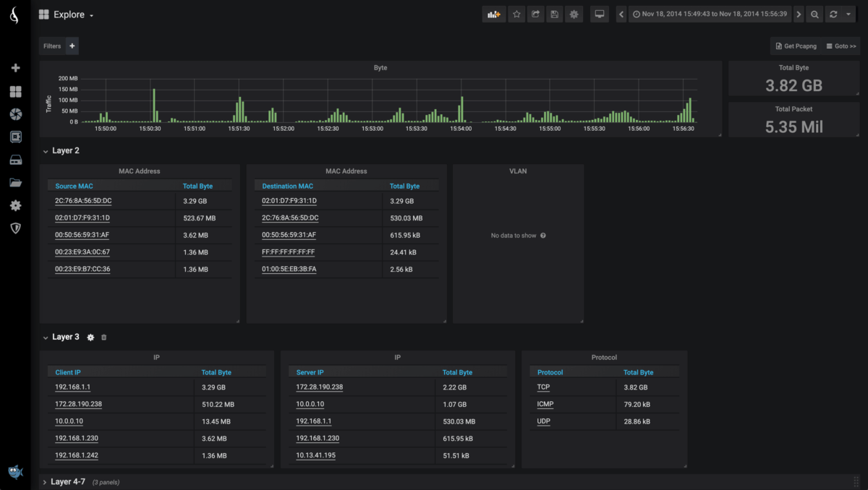Open the Add panel toolbar icon

point(494,14)
